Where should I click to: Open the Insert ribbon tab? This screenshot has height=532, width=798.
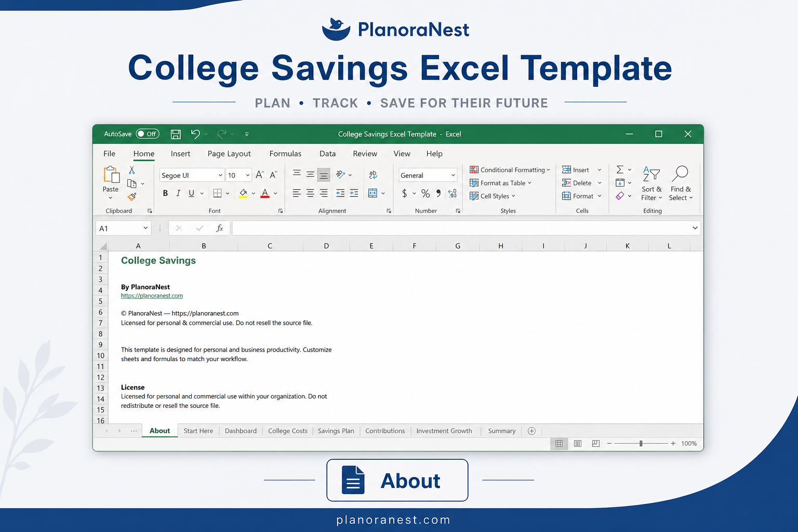tap(180, 154)
